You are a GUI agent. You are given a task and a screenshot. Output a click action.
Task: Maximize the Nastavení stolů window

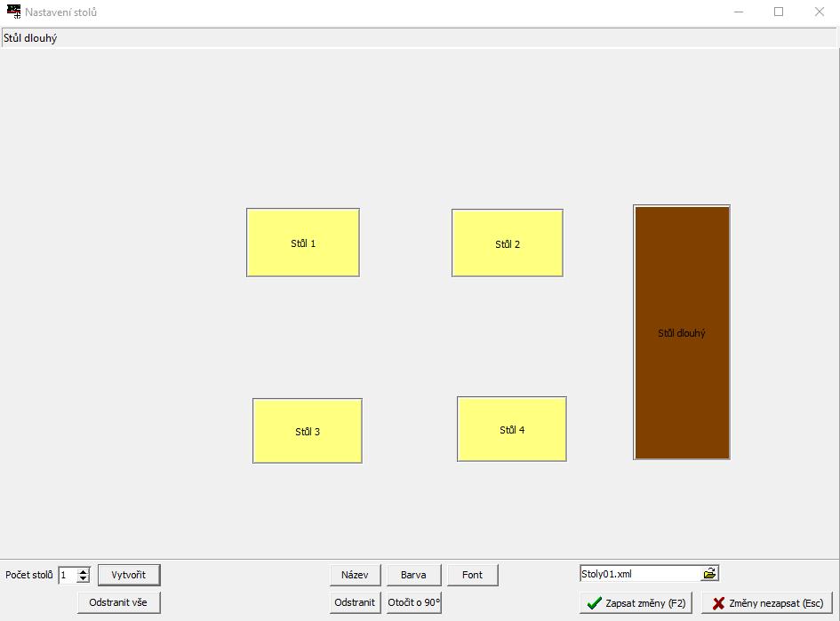point(779,12)
